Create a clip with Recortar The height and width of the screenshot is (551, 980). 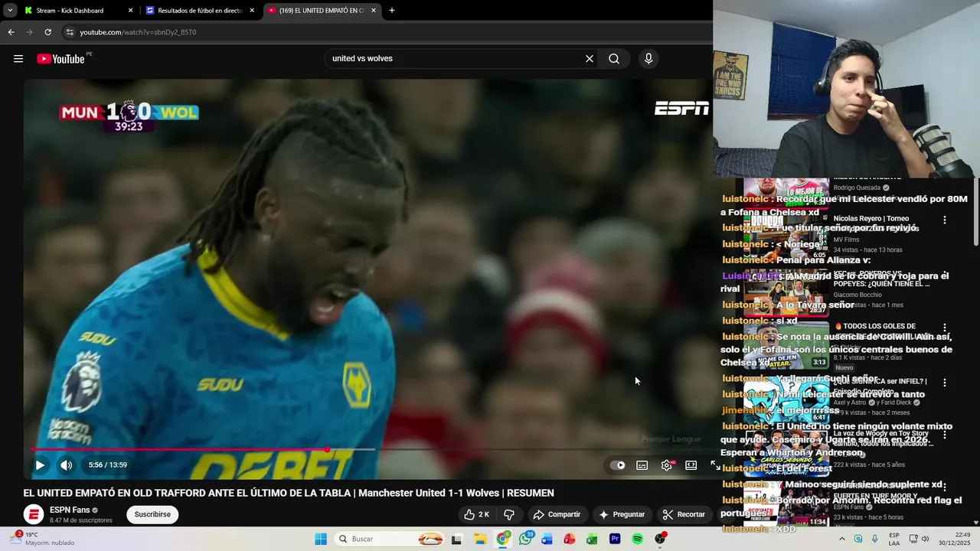684,514
